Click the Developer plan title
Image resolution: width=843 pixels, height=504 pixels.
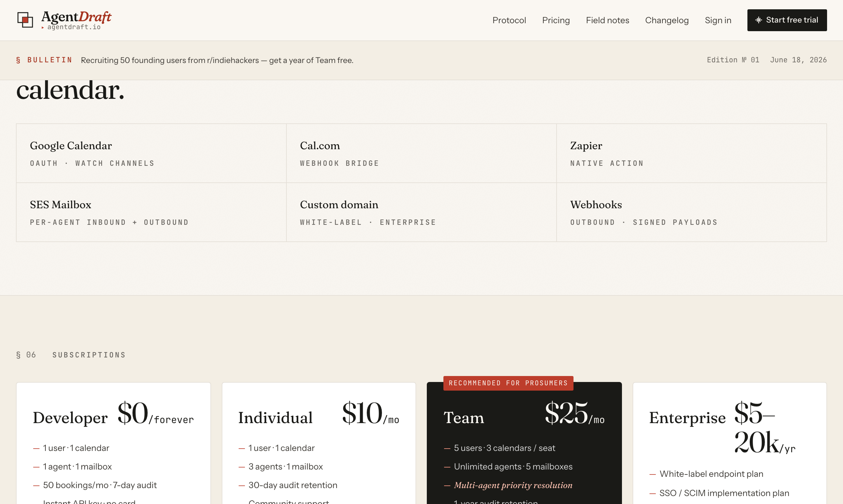[70, 417]
